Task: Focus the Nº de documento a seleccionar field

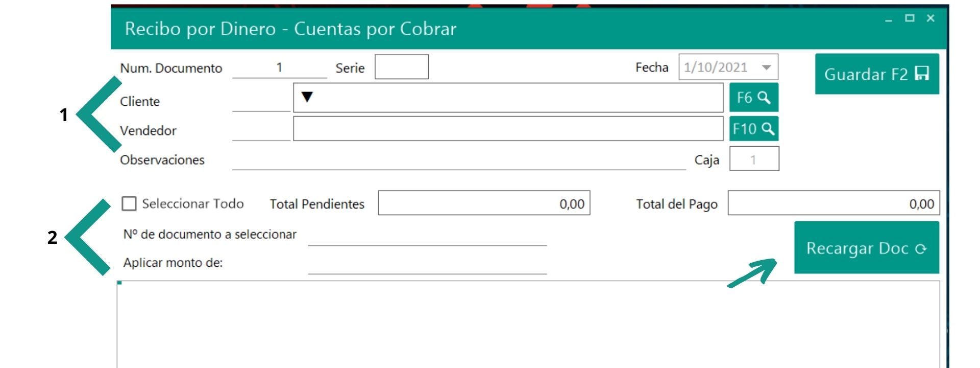Action: tap(427, 236)
